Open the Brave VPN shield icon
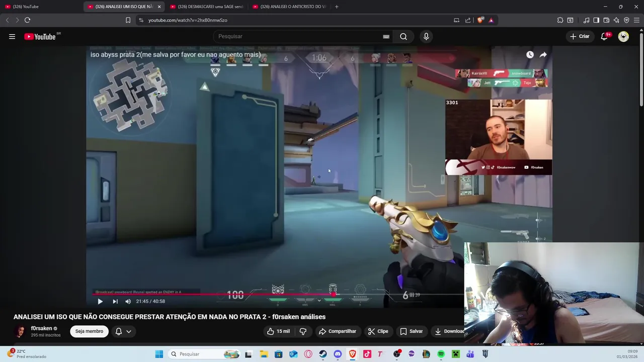 coord(626,20)
